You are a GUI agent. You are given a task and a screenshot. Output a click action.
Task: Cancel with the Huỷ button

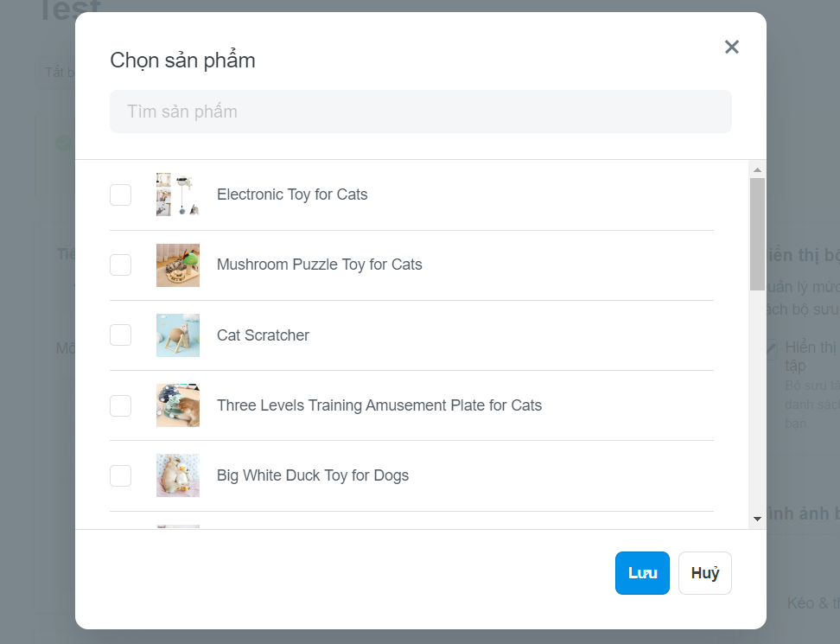pyautogui.click(x=705, y=573)
